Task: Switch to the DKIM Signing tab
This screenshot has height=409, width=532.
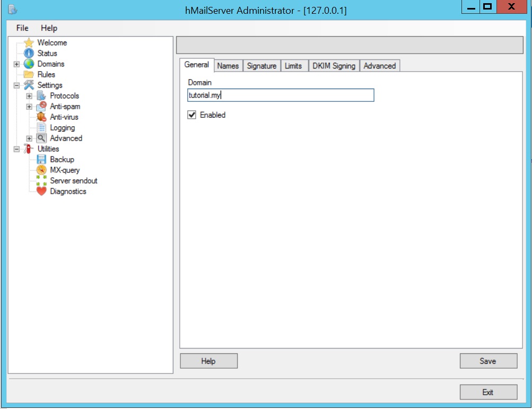Action: pyautogui.click(x=334, y=66)
